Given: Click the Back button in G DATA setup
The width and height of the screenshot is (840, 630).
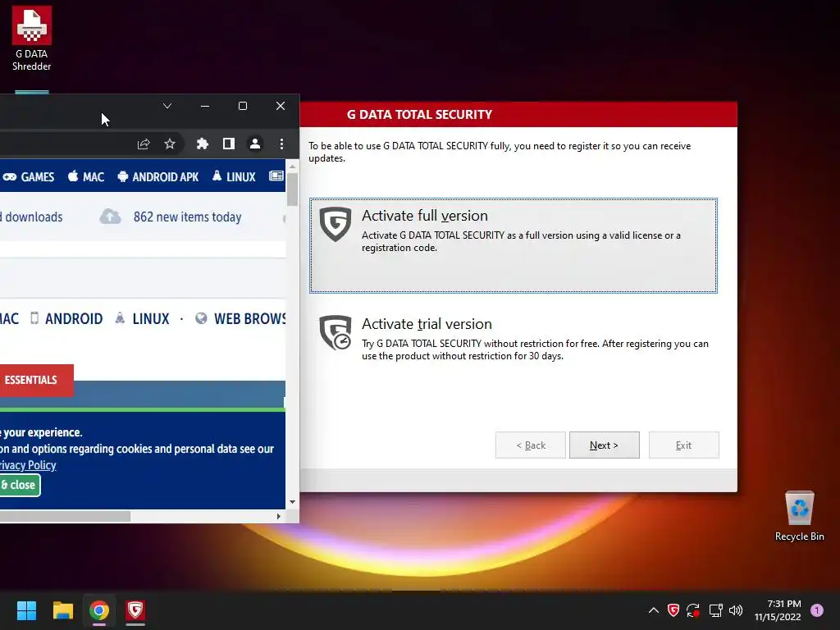Looking at the screenshot, I should click(531, 445).
